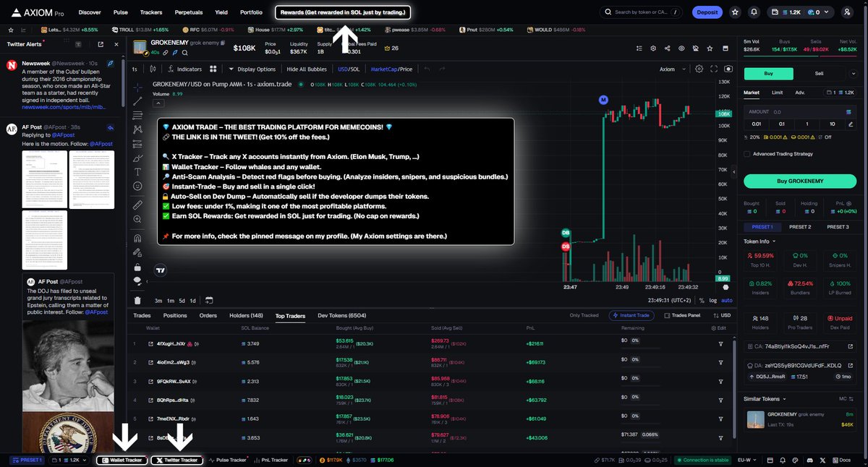Switch to the Dev Tokens (6504) tab
868x467 pixels.
tap(342, 316)
